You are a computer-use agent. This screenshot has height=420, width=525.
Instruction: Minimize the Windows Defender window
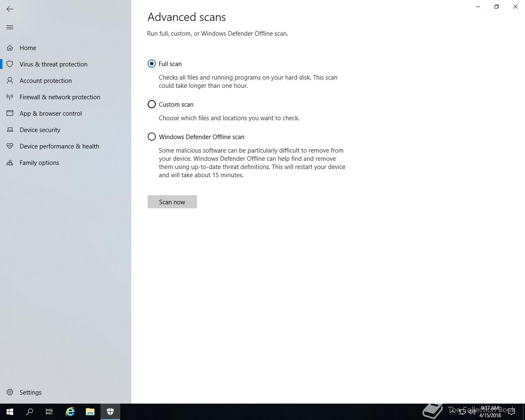[x=478, y=7]
